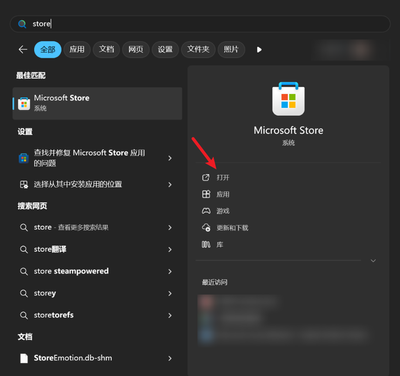
Task: Open web search 'store - 查看更多搜索结果'
Action: tap(97, 227)
